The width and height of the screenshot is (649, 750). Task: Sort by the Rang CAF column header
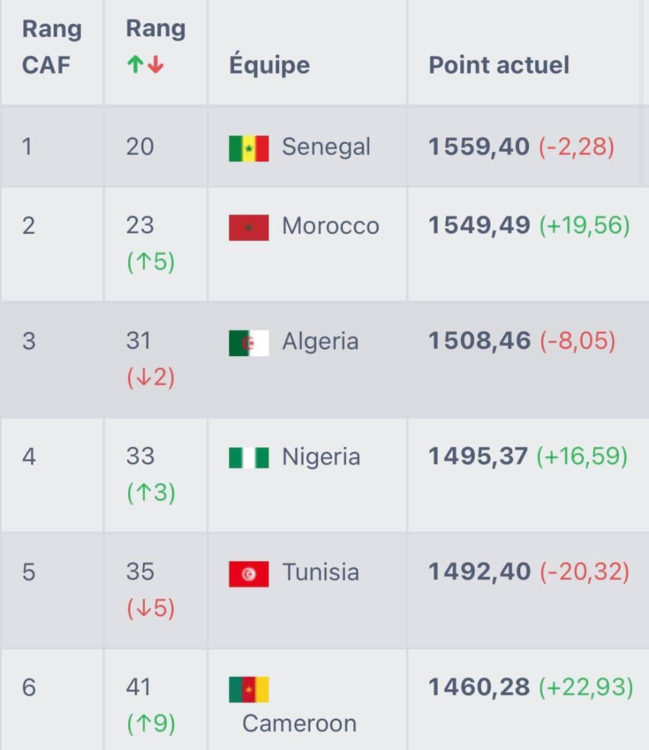51,47
